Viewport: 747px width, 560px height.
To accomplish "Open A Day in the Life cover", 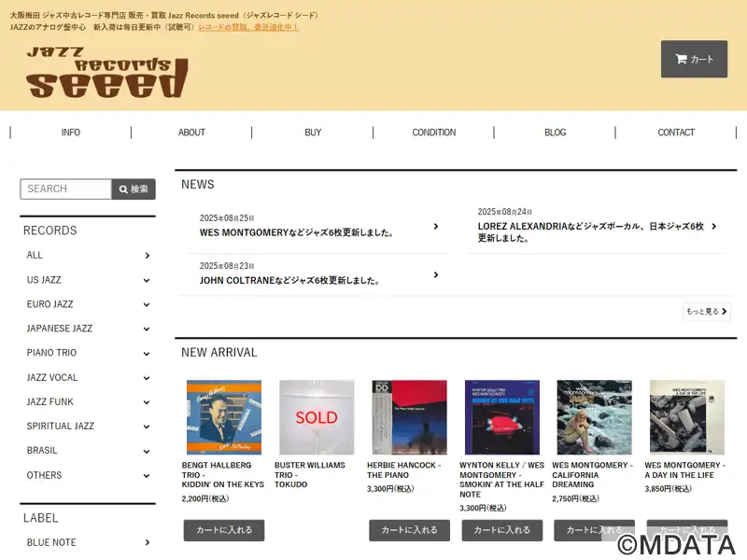I will (x=687, y=417).
